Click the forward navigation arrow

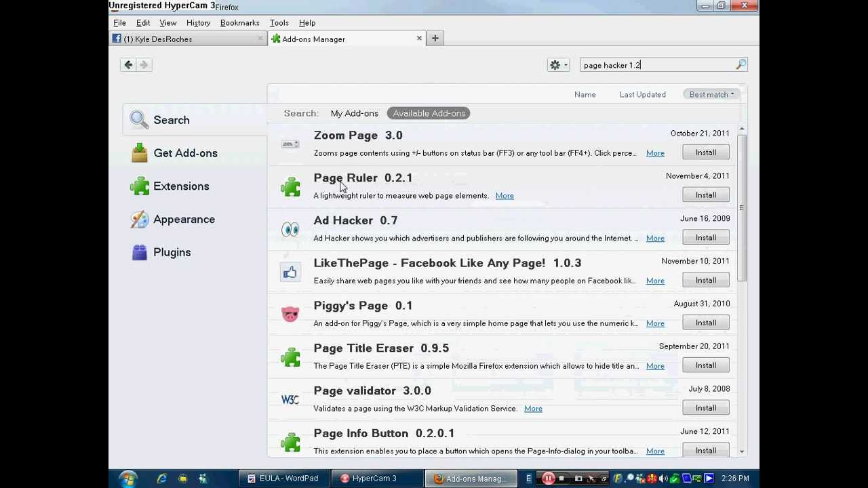pos(144,65)
